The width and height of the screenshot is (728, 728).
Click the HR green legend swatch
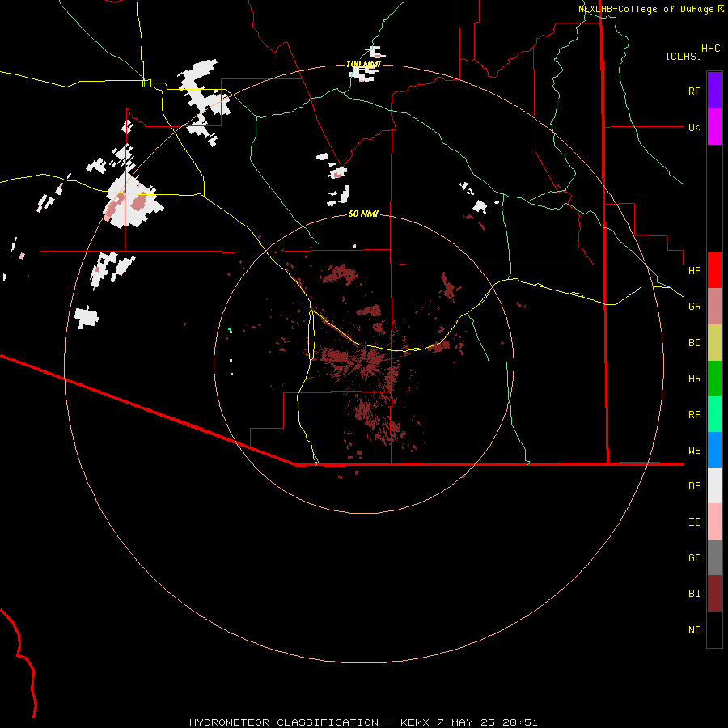(714, 378)
